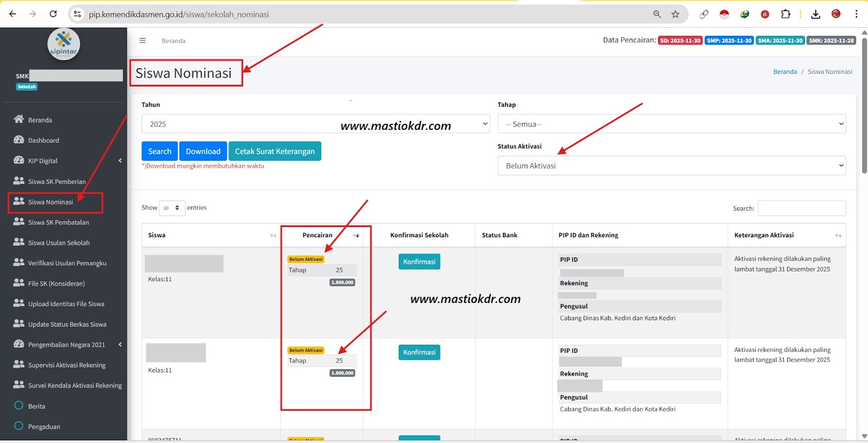The image size is (868, 443).
Task: Change Show entries count selector
Action: coord(172,208)
